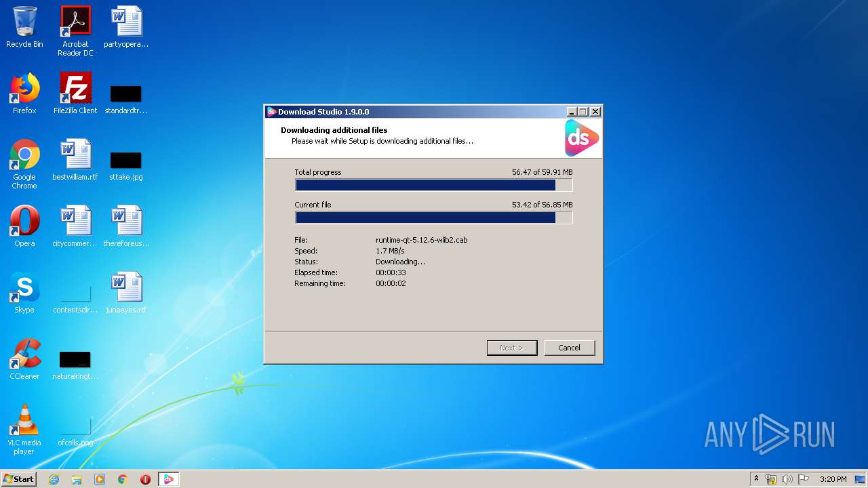Image resolution: width=868 pixels, height=488 pixels.
Task: Switch to Download Studio taskbar button
Action: tap(168, 479)
